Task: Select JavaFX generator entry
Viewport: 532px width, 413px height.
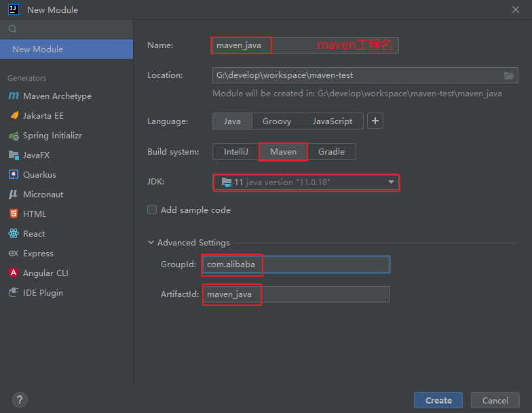Action: [x=66, y=155]
